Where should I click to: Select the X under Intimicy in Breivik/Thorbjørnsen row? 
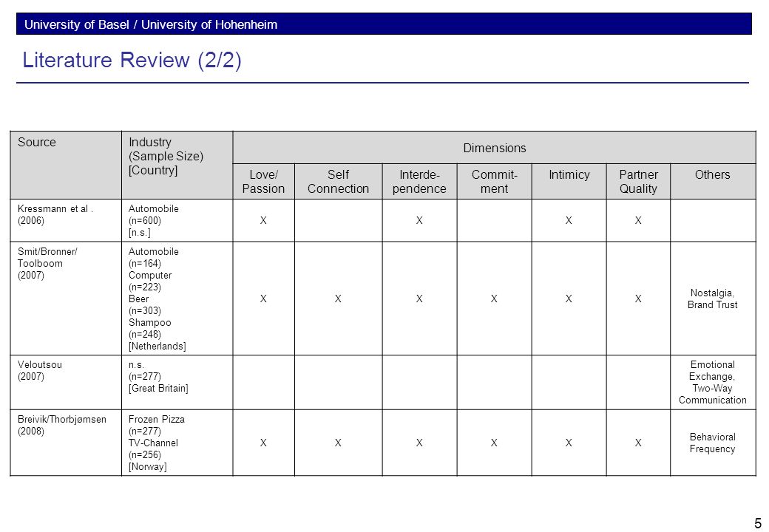(569, 443)
